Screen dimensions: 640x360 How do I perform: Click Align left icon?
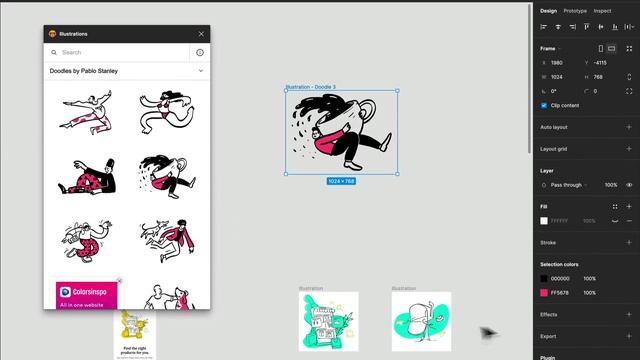click(x=544, y=27)
